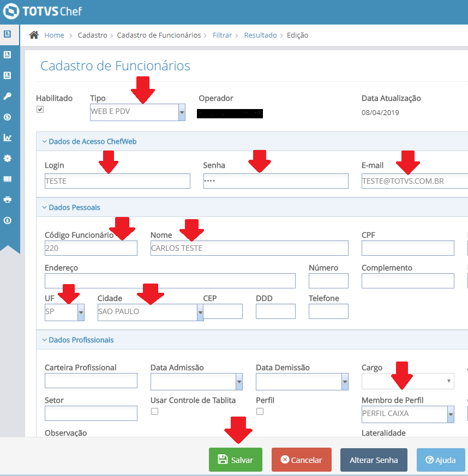Click Cadastro in the breadcrumb
This screenshot has width=468, height=476.
tap(92, 35)
